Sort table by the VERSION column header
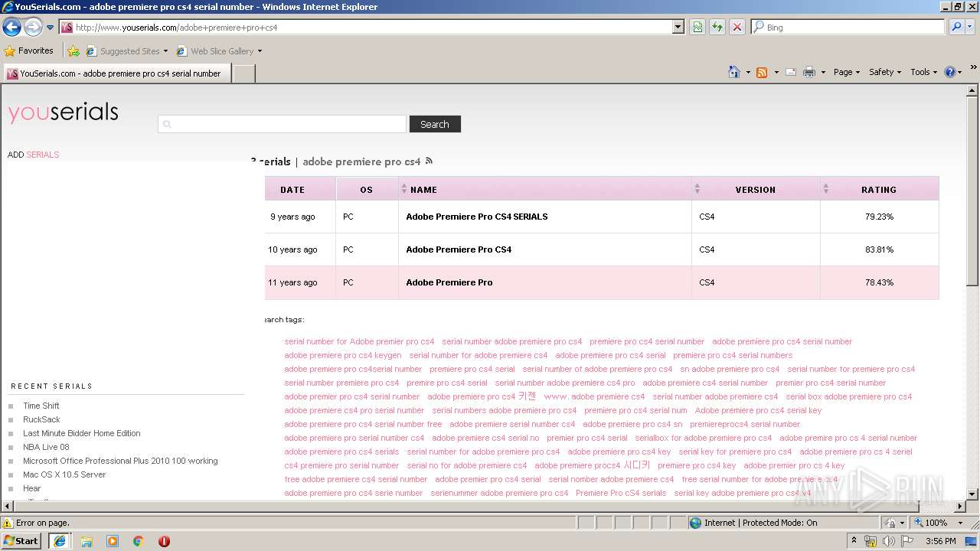 (x=755, y=190)
